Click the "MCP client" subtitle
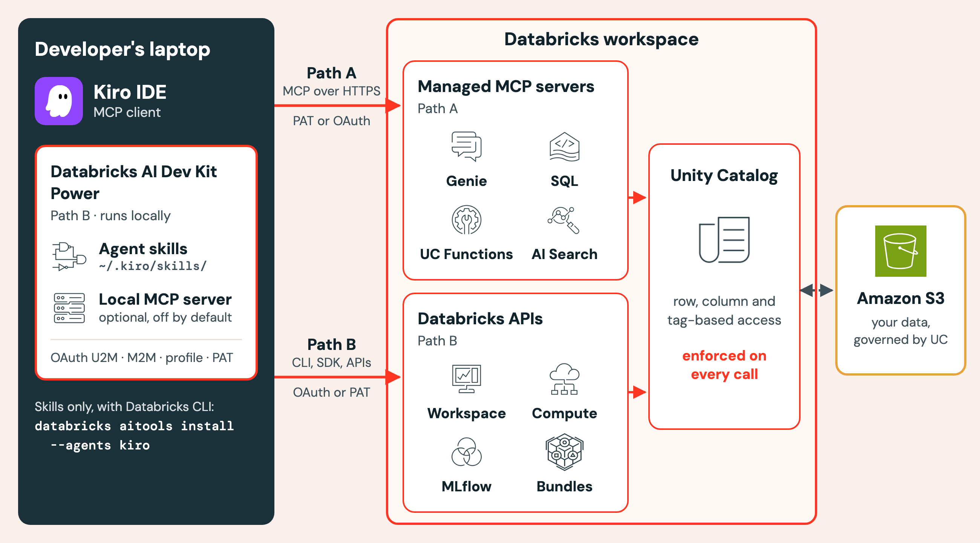Image resolution: width=980 pixels, height=543 pixels. 127,112
